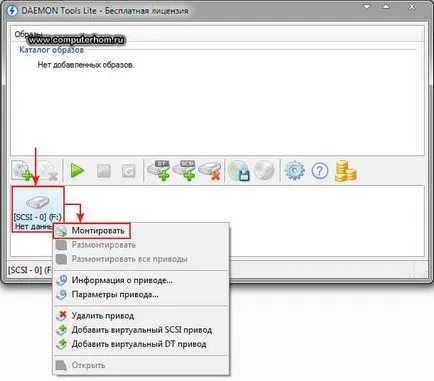Close the DAEMON Tools Lite window
Image resolution: width=434 pixels, height=381 pixels.
click(x=412, y=7)
